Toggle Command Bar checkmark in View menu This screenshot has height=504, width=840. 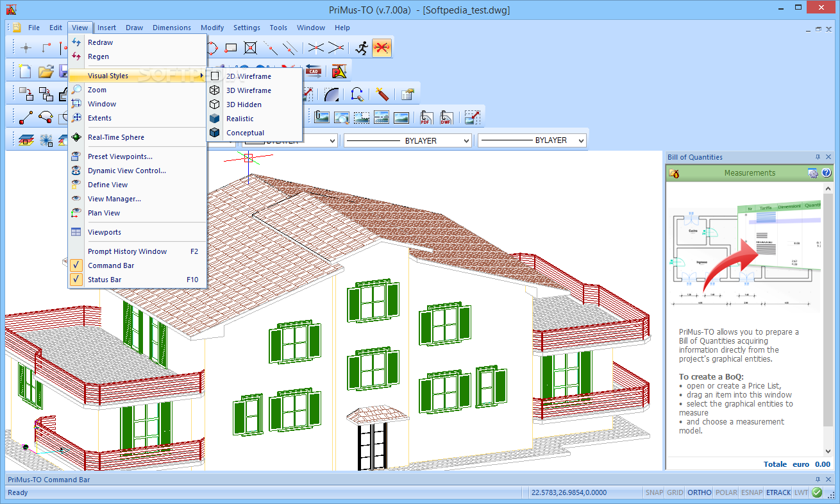coord(76,265)
